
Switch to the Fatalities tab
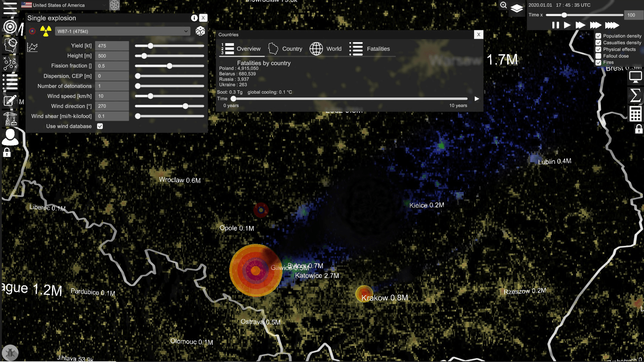coord(370,49)
